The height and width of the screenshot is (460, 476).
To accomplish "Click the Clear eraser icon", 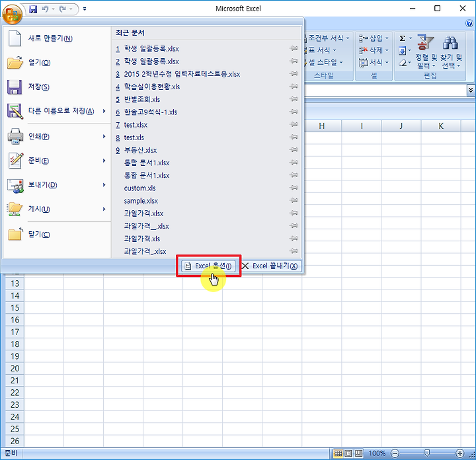I will click(x=403, y=63).
